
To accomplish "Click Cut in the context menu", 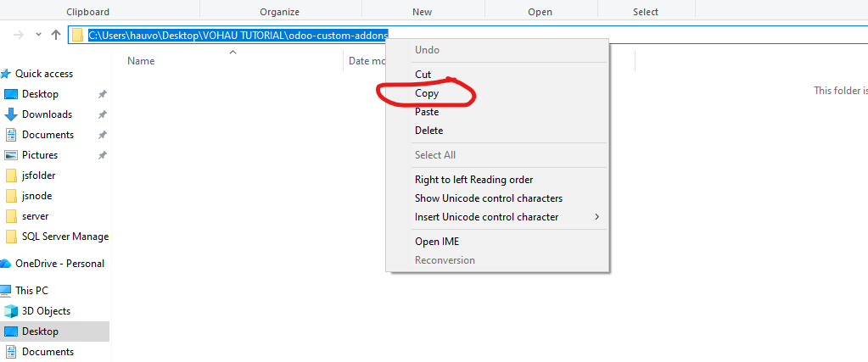I will (x=423, y=75).
